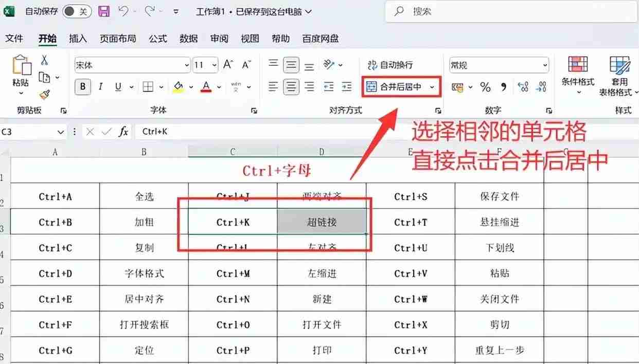Viewport: 639px width, 364px height.
Task: Click the Increase Decimal icon
Action: (523, 87)
